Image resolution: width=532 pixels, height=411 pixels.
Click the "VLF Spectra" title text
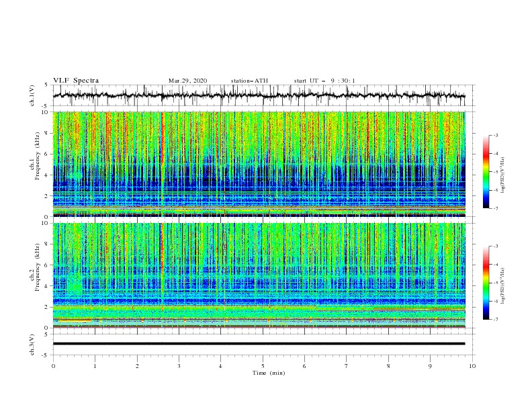[76, 81]
